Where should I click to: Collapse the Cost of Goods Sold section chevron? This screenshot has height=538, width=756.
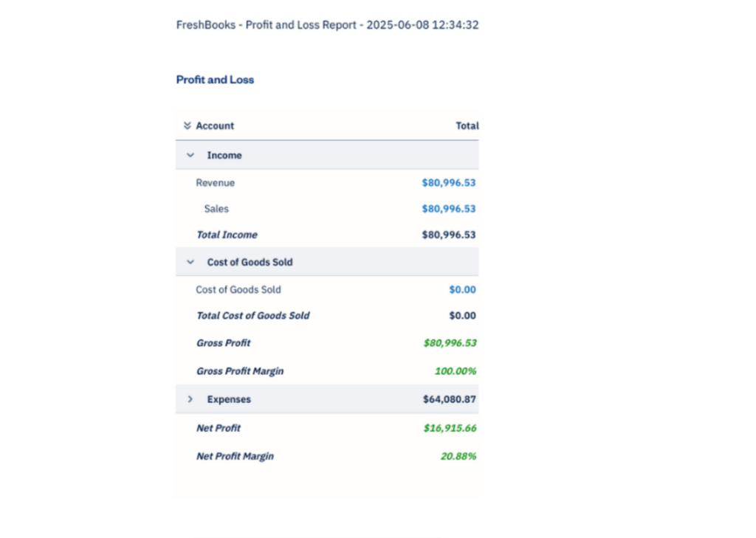[190, 262]
